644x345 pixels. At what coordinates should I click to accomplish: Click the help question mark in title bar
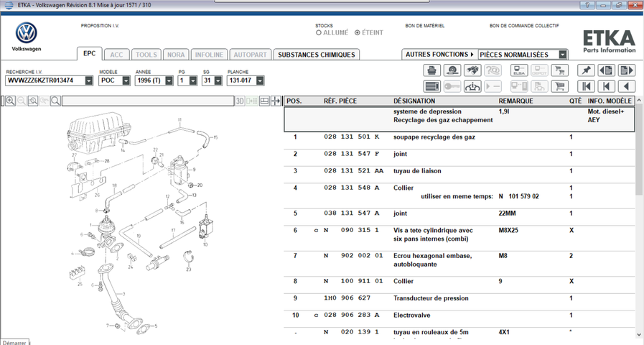click(587, 5)
